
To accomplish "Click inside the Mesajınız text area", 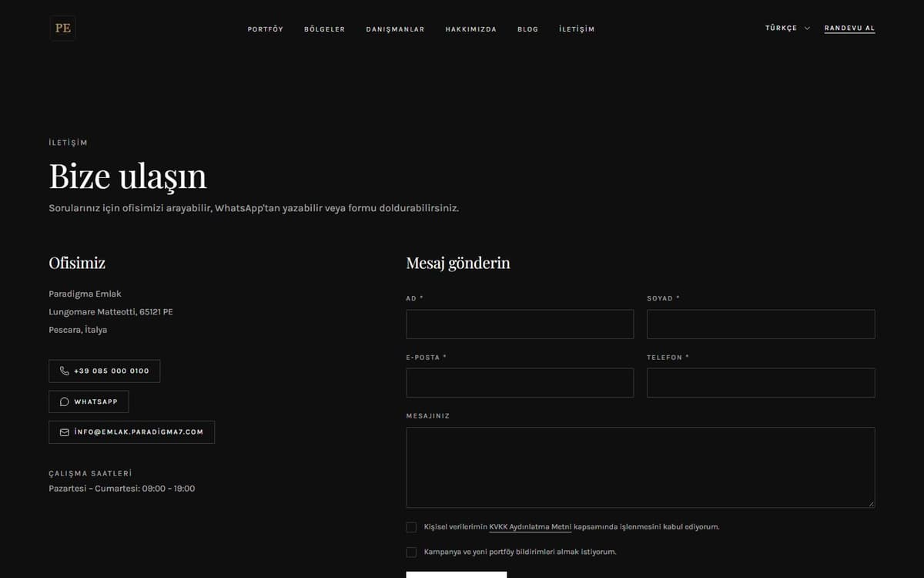I will (641, 468).
